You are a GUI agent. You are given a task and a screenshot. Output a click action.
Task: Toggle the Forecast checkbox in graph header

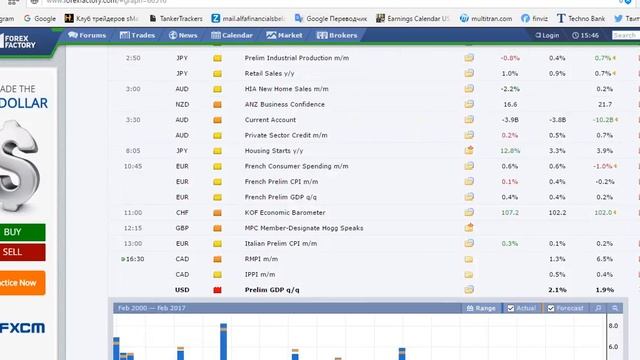click(551, 308)
